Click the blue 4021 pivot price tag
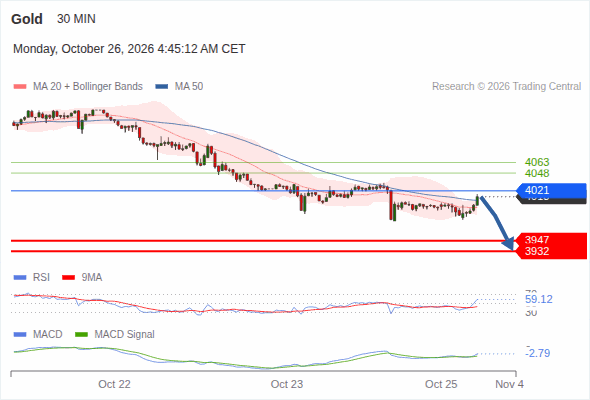The height and width of the screenshot is (400, 590). pos(551,190)
